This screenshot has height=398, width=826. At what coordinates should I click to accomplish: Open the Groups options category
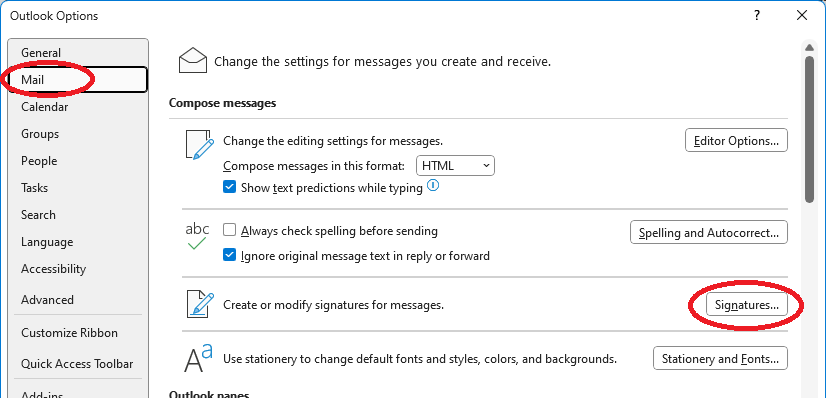(78, 134)
